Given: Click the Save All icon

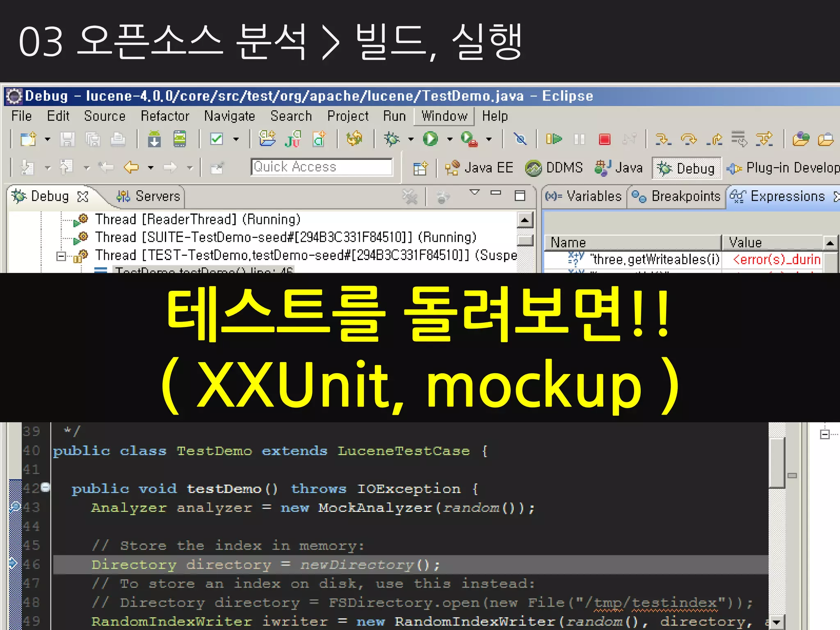Looking at the screenshot, I should pos(93,139).
